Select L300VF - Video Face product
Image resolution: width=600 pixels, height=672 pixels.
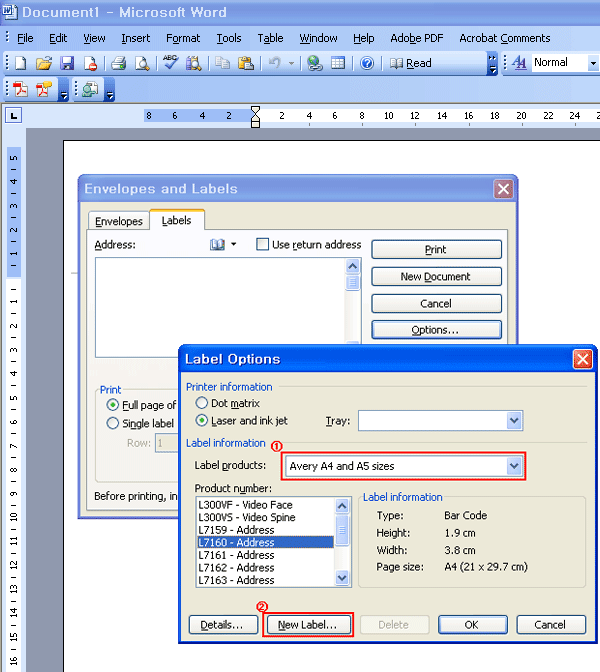pyautogui.click(x=265, y=505)
